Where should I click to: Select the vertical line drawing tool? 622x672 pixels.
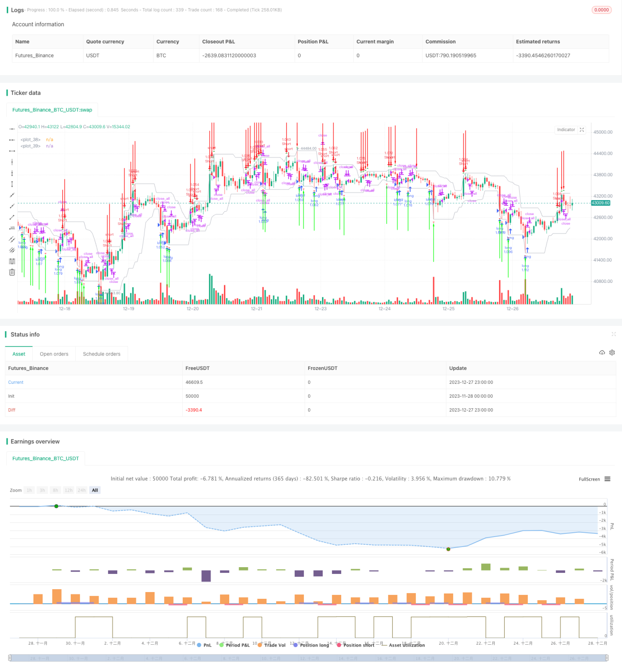coord(12,162)
